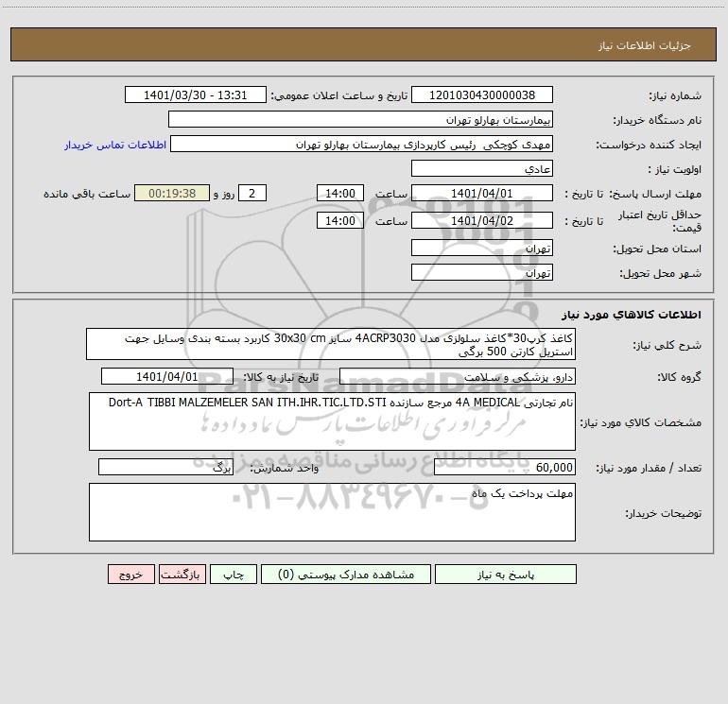This screenshot has width=728, height=704.
Task: Click the ساعت باقی مانده text
Action: (87, 194)
